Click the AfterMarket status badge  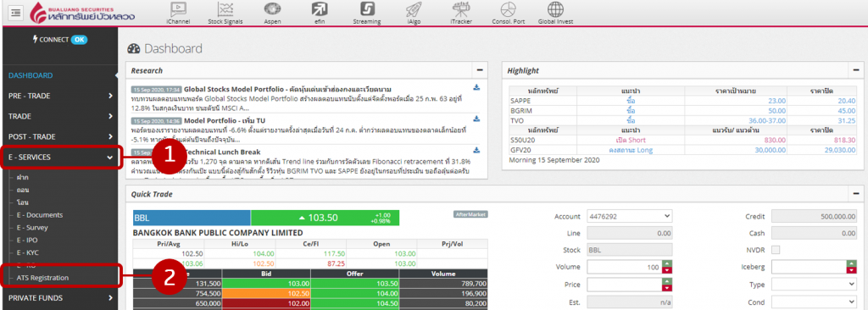pos(470,214)
